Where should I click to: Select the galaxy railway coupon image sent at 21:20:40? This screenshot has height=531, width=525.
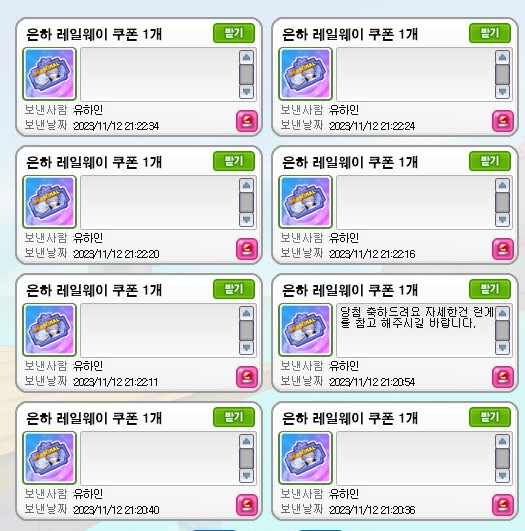[49, 458]
